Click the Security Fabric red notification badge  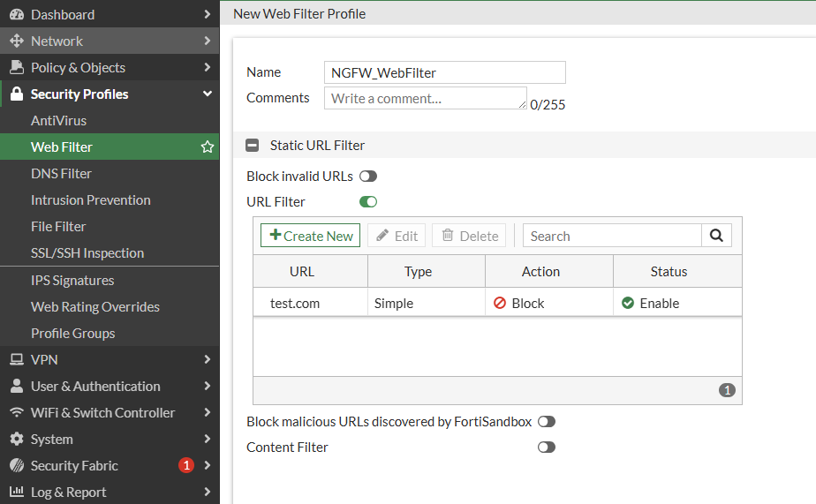coord(185,465)
